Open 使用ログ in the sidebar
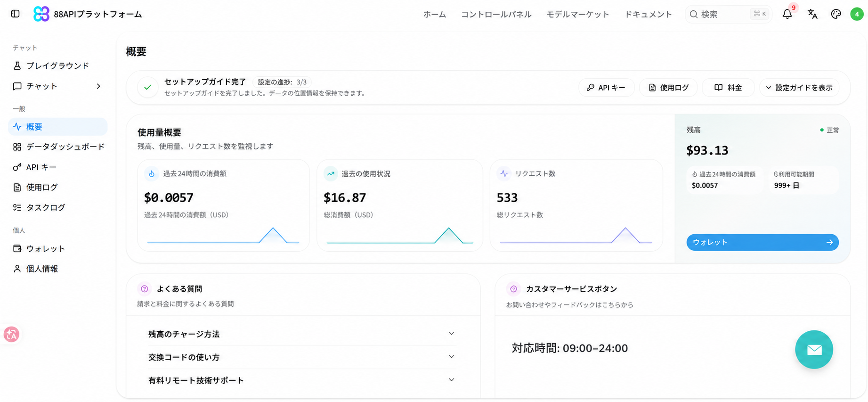Screen dimensions: 868x402 57,188
